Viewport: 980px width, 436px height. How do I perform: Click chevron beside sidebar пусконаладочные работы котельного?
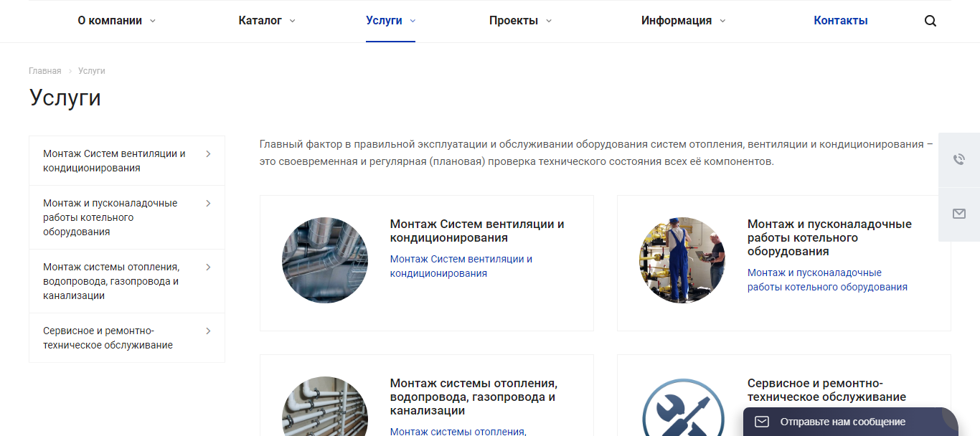click(208, 203)
